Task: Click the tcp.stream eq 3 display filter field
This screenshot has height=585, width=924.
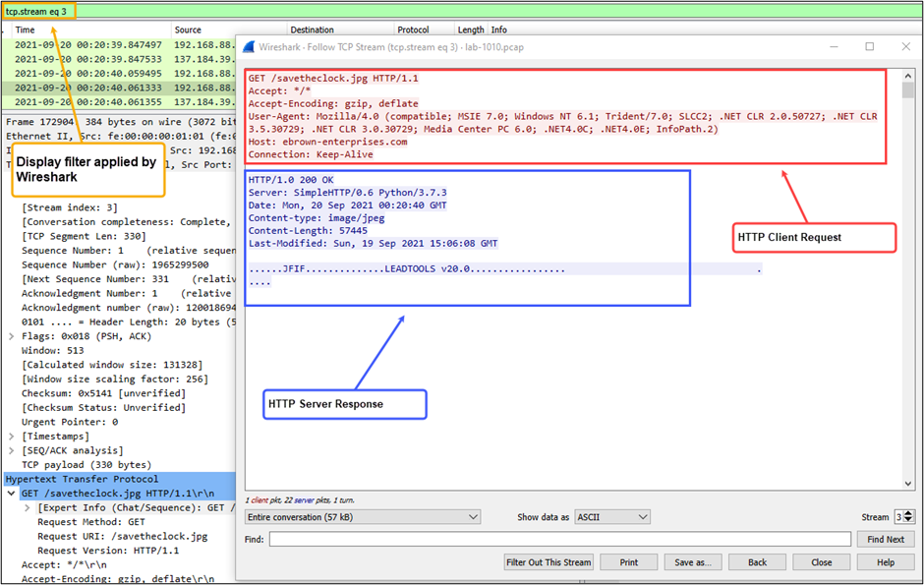Action: (37, 11)
